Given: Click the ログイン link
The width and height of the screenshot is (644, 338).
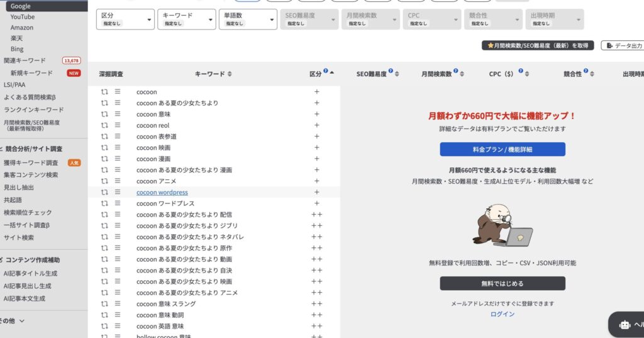Looking at the screenshot, I should pyautogui.click(x=502, y=313).
